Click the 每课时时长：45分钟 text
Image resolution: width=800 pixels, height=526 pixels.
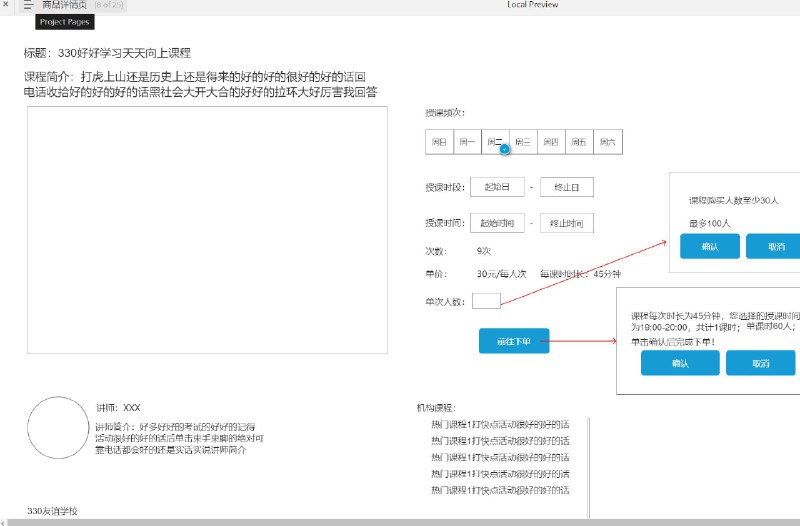tap(581, 274)
